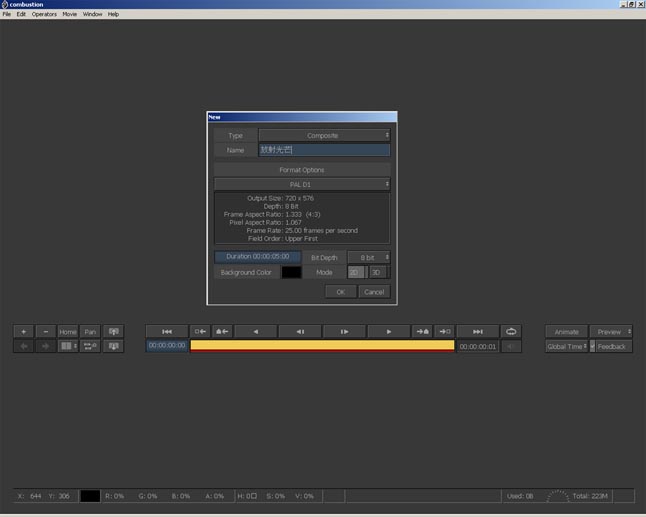Open the Window menu

click(92, 14)
